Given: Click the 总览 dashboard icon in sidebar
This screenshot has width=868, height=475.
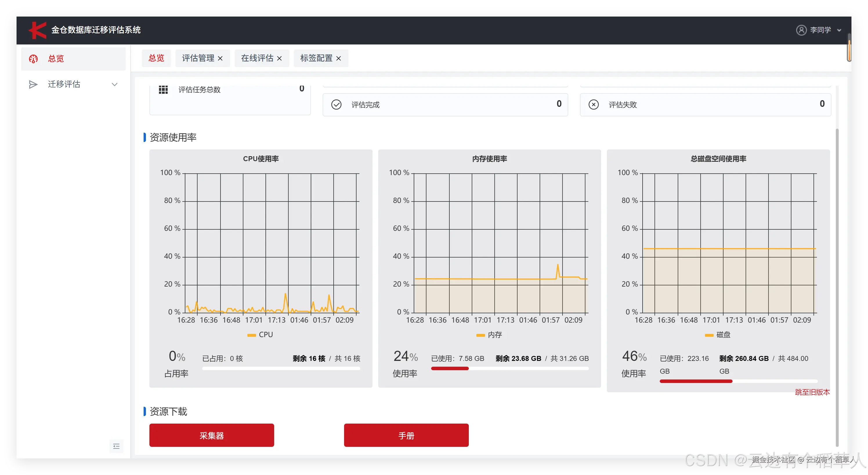Looking at the screenshot, I should tap(33, 59).
